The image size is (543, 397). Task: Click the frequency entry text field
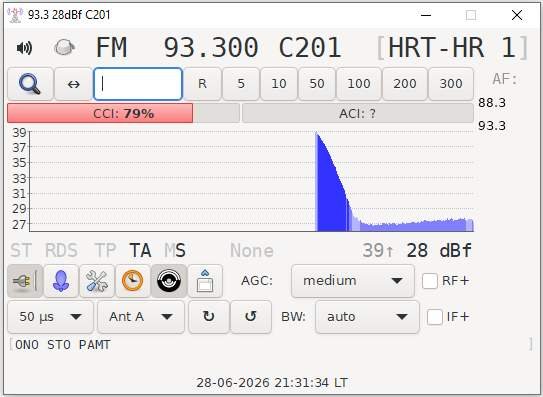pyautogui.click(x=138, y=84)
